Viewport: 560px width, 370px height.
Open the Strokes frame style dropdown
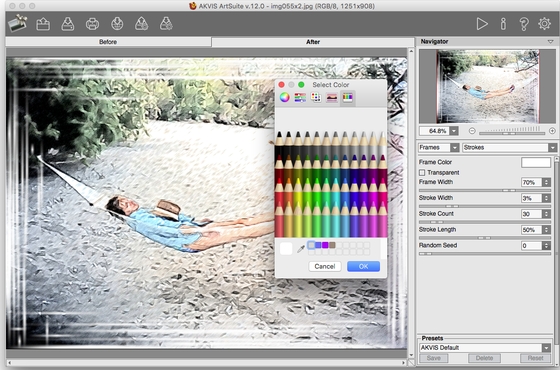click(x=552, y=148)
